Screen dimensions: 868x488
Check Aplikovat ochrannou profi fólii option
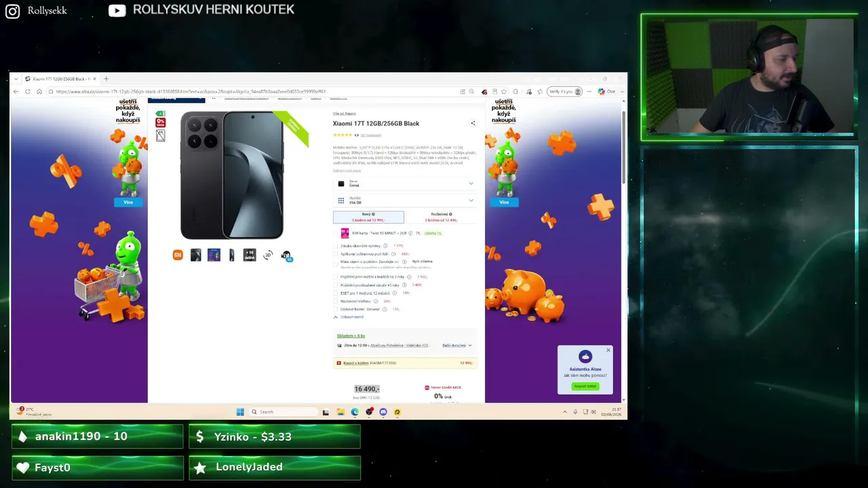point(336,254)
